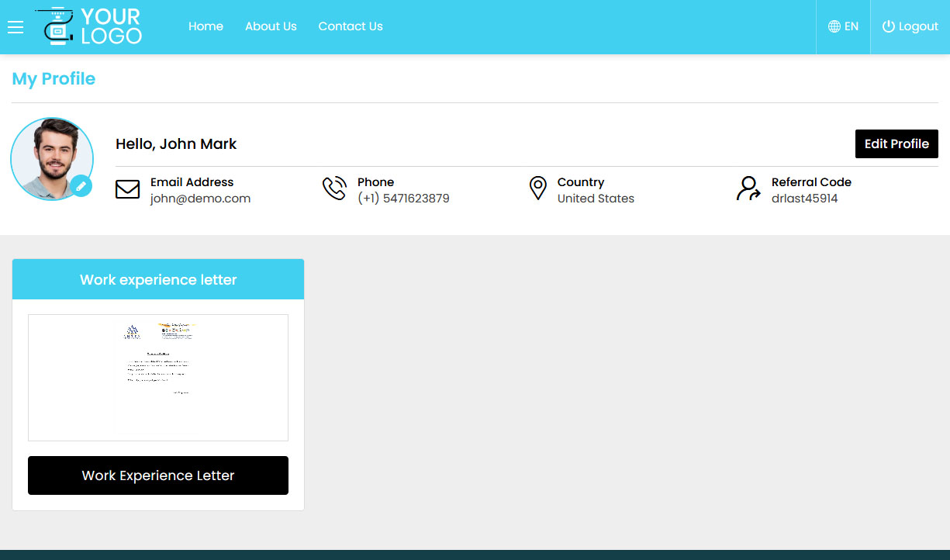Click the My Profile page heading
Image resolution: width=950 pixels, height=560 pixels.
54,79
